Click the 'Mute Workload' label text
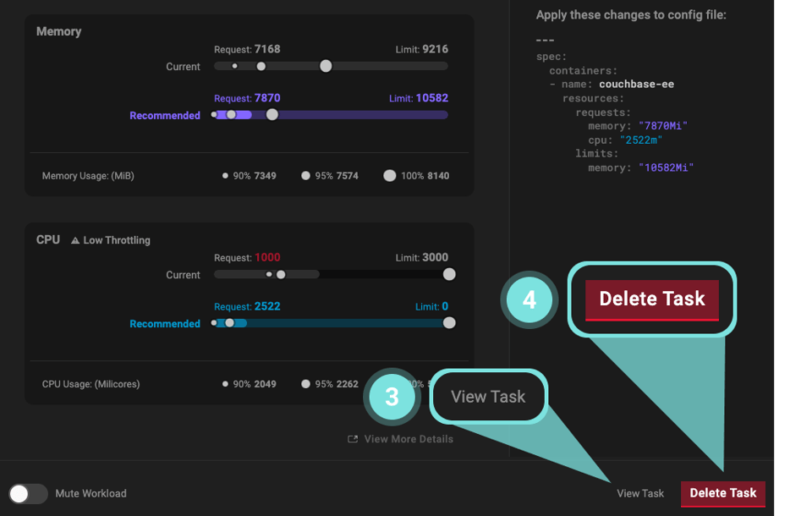Viewport: 812px width, 516px height. coord(91,494)
